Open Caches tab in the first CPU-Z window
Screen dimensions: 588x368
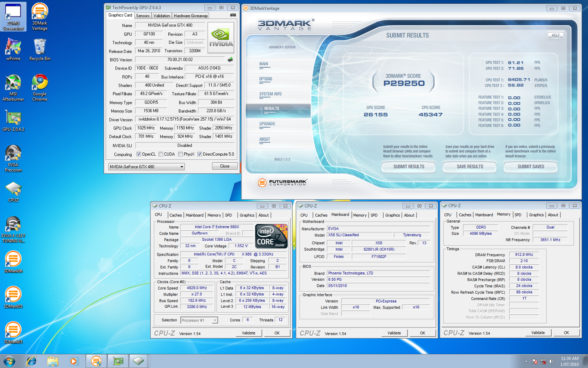pyautogui.click(x=175, y=215)
